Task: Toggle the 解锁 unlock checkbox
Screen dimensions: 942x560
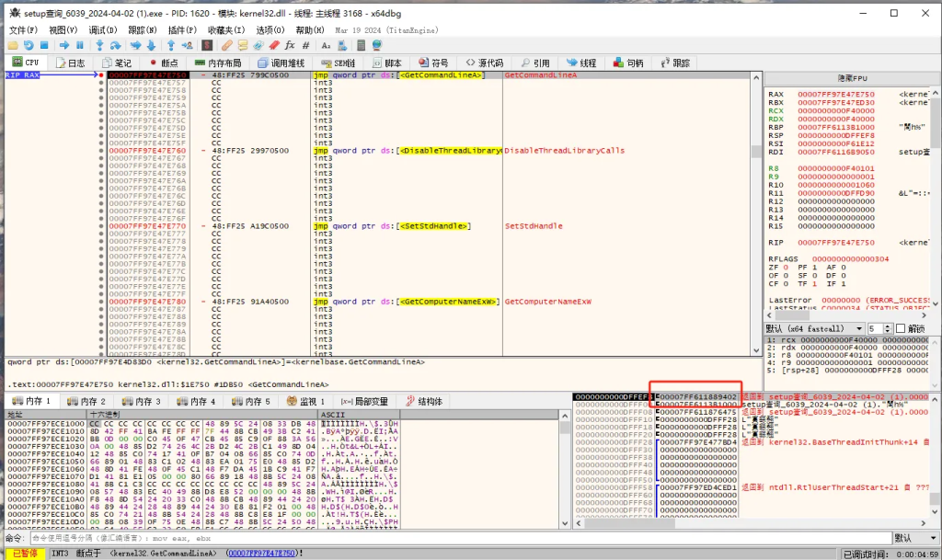Action: tap(902, 328)
